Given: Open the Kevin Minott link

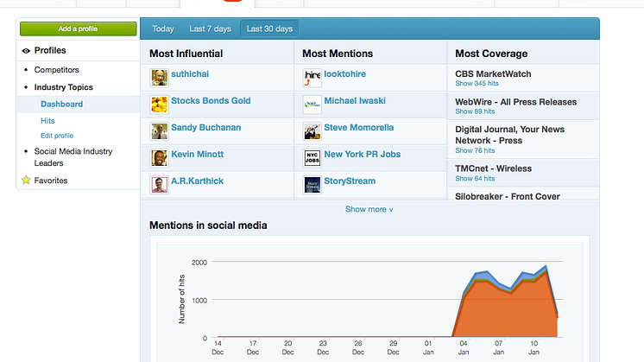Looking at the screenshot, I should [197, 154].
